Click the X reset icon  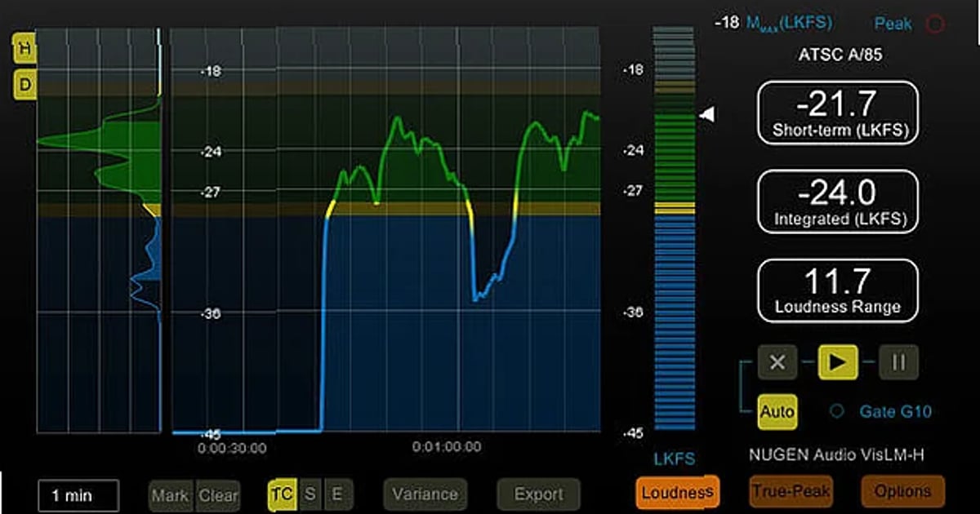pyautogui.click(x=777, y=362)
